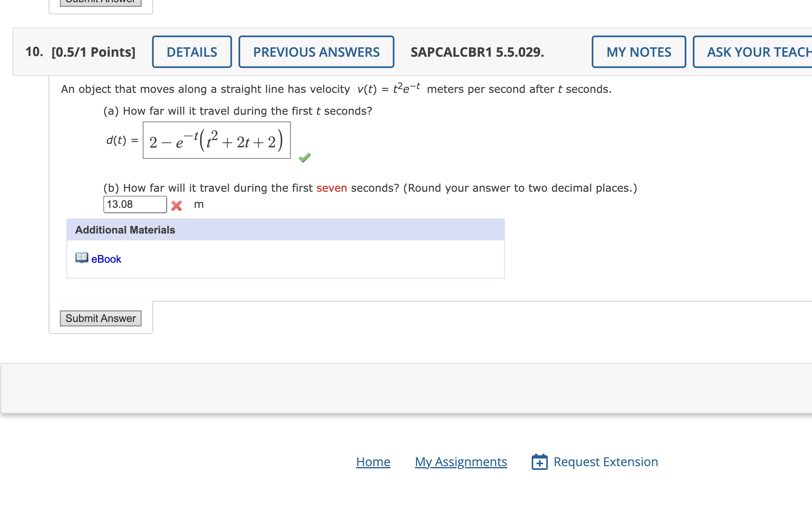Click Request Extension
The image size is (812, 507).
(x=606, y=462)
